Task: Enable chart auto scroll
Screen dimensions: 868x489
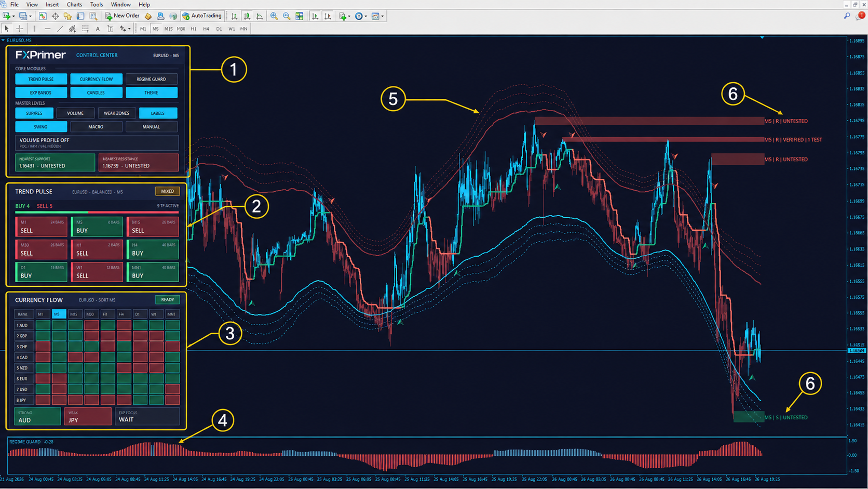Action: (315, 16)
